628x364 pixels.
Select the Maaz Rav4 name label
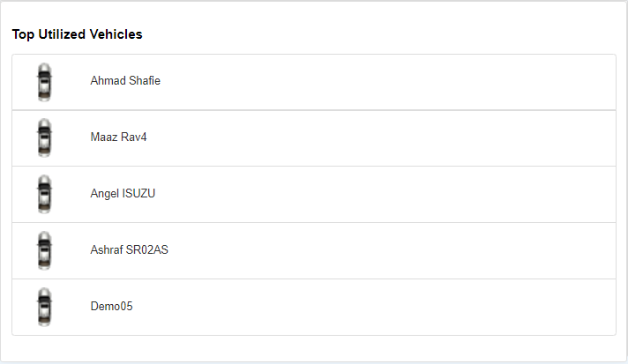tap(118, 137)
